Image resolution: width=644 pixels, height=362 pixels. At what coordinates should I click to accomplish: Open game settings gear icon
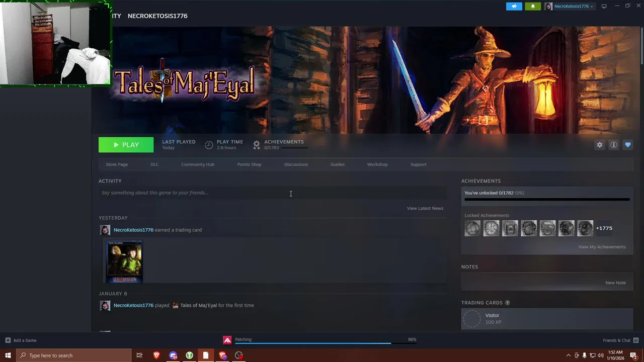click(x=600, y=145)
